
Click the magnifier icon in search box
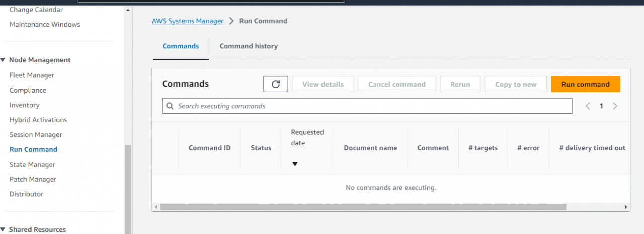point(170,106)
